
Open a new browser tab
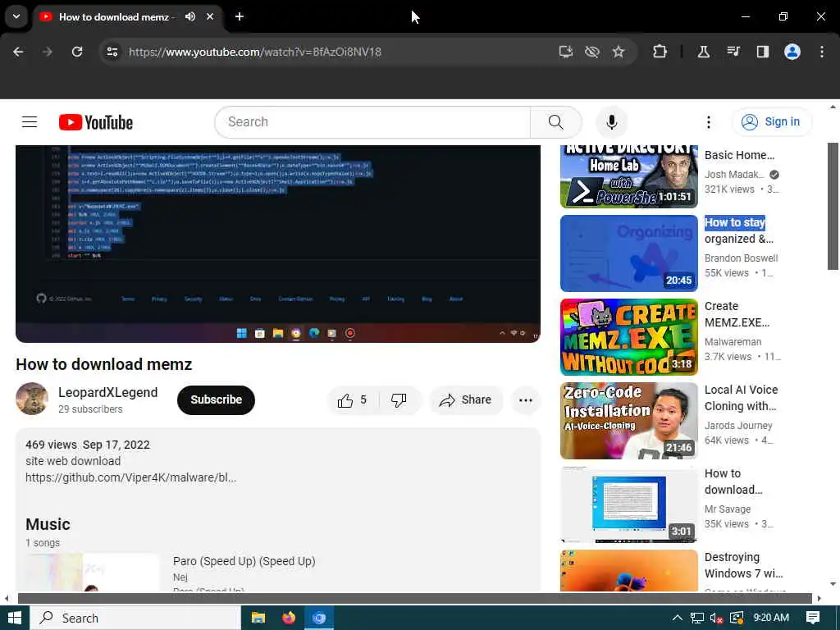point(240,16)
